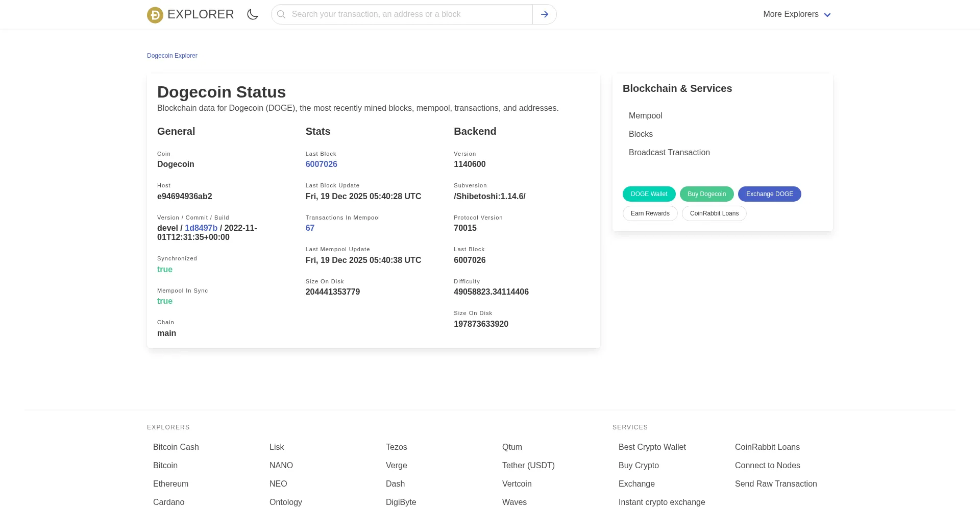Click the magnifier icon in search bar
This screenshot has width=980, height=507.
[281, 14]
